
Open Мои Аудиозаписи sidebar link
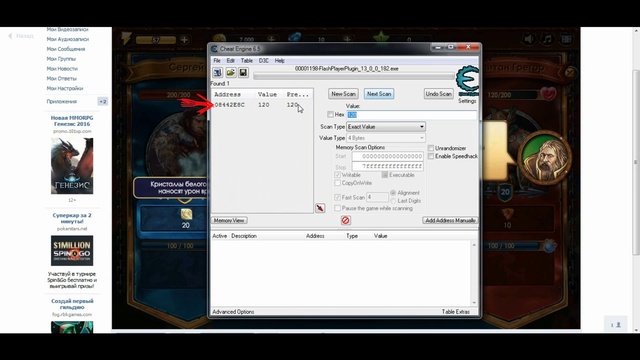(x=67, y=39)
